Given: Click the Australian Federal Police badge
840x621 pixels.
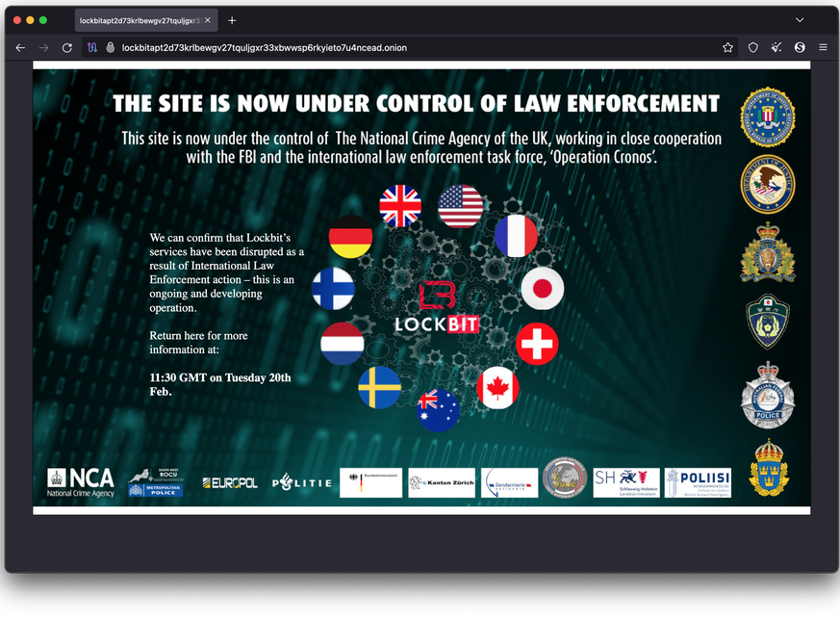Looking at the screenshot, I should point(768,396).
